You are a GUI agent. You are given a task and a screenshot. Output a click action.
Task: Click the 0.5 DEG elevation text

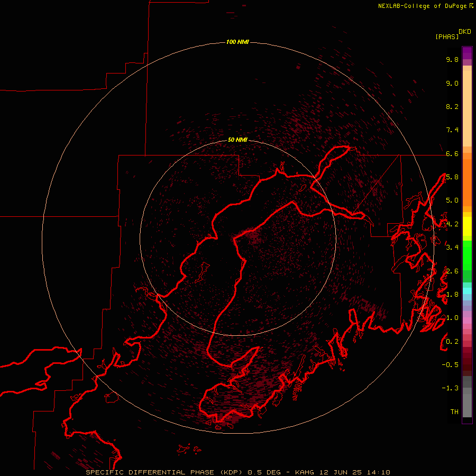pos(264,472)
